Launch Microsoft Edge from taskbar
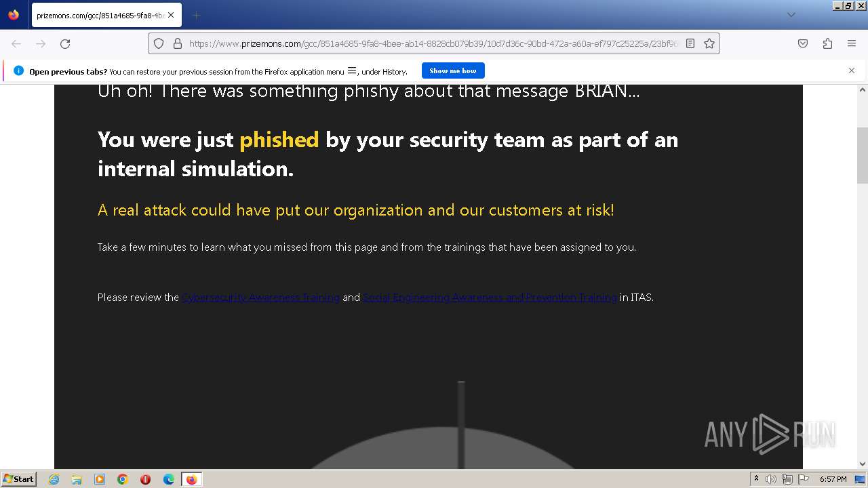868x488 pixels. point(168,479)
